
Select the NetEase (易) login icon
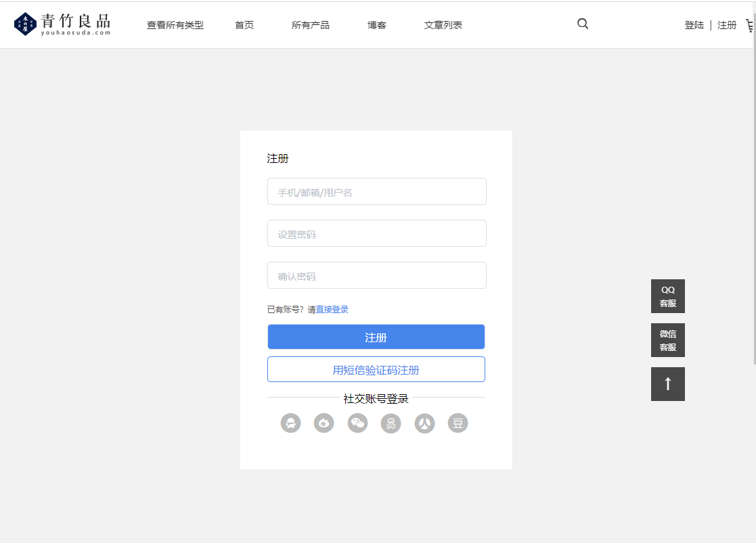[391, 423]
